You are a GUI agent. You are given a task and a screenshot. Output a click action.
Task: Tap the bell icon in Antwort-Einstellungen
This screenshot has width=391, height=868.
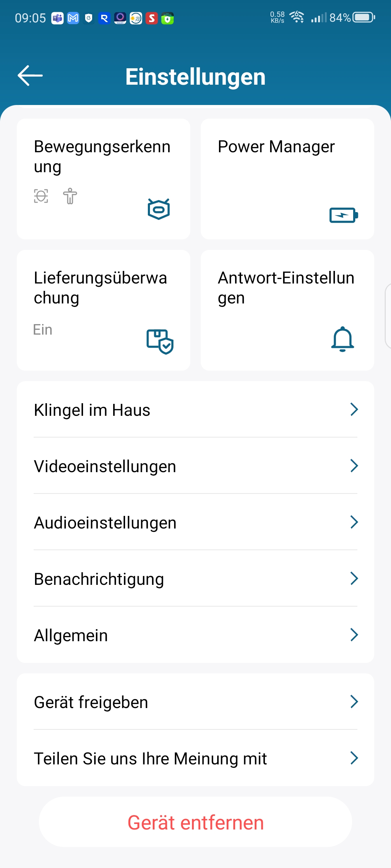342,339
